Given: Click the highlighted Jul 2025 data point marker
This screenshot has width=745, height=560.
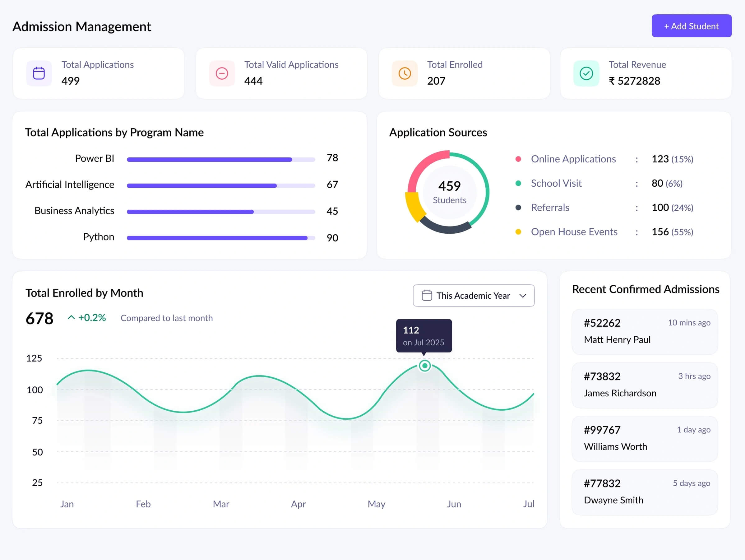Looking at the screenshot, I should point(425,366).
